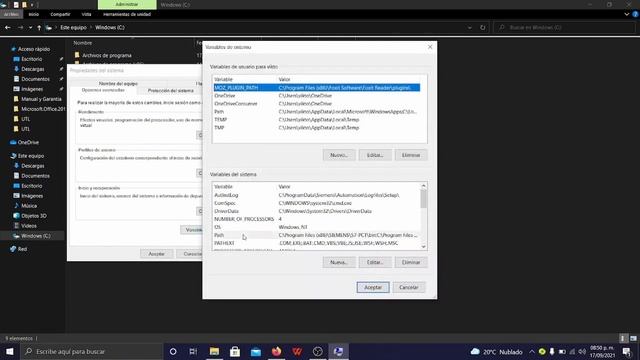Select MOZ_PLUGIN_PATH user variable row

(x=316, y=88)
